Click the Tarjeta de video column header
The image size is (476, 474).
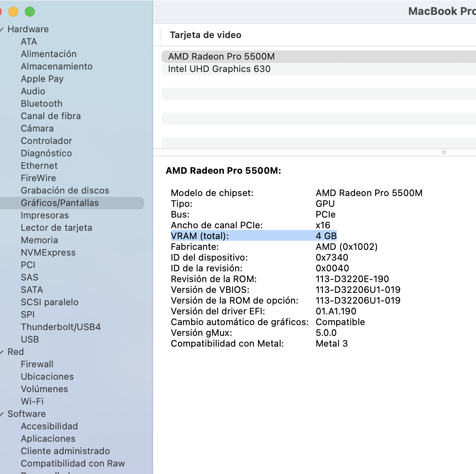pos(205,35)
